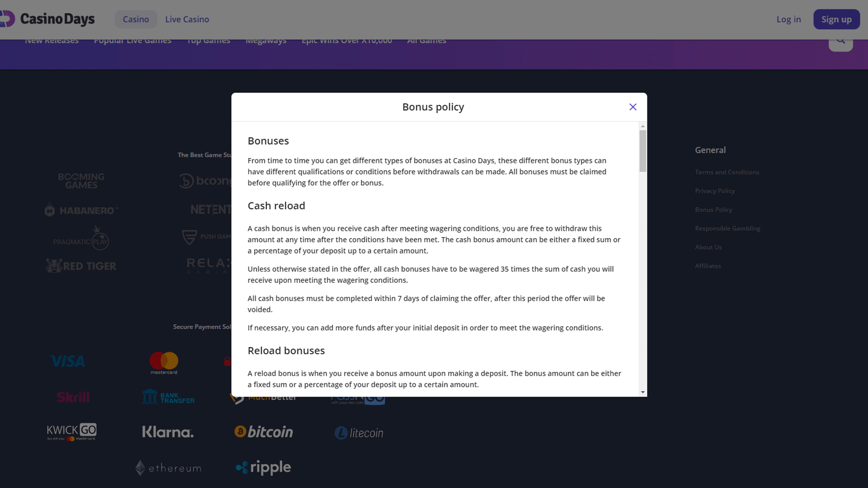Open Terms and Conditions link
Screen dimensions: 868x488
pyautogui.click(x=727, y=172)
